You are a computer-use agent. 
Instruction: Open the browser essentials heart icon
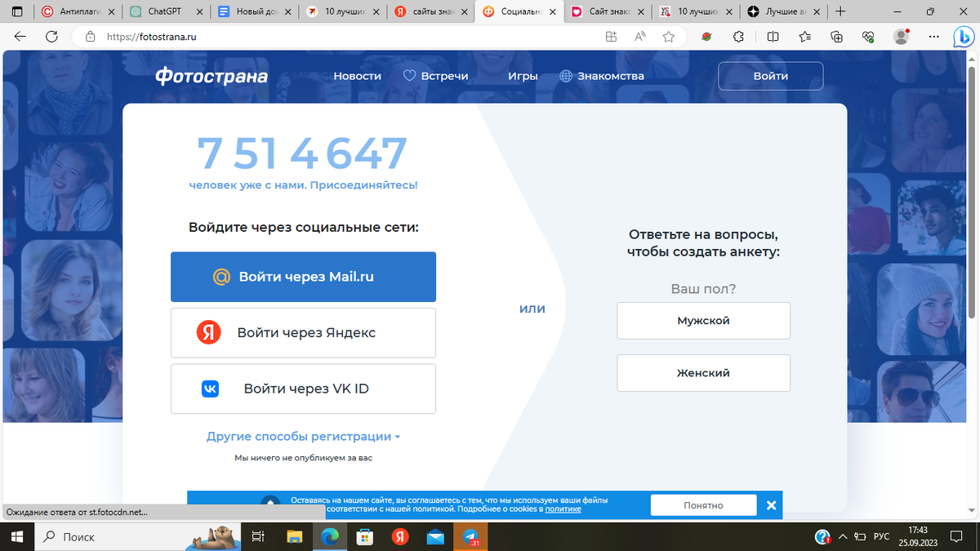pyautogui.click(x=868, y=37)
